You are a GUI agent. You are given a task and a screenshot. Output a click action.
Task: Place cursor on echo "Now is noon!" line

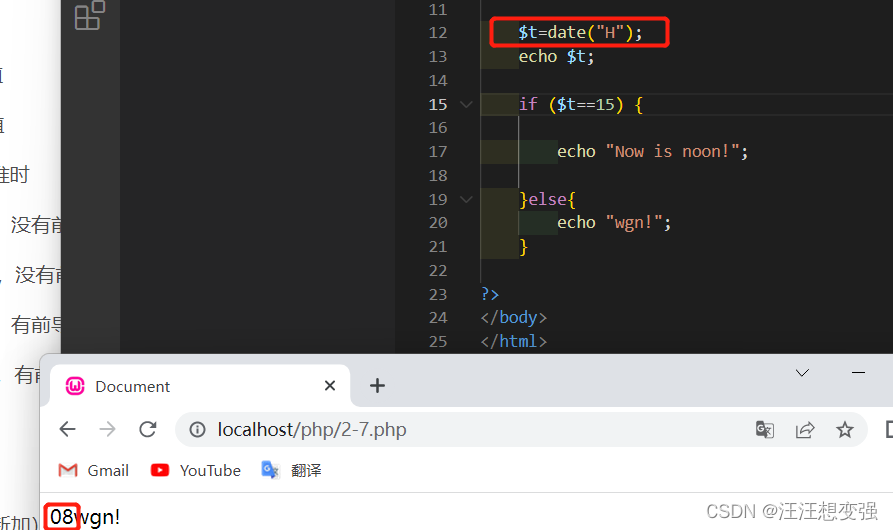pos(652,151)
